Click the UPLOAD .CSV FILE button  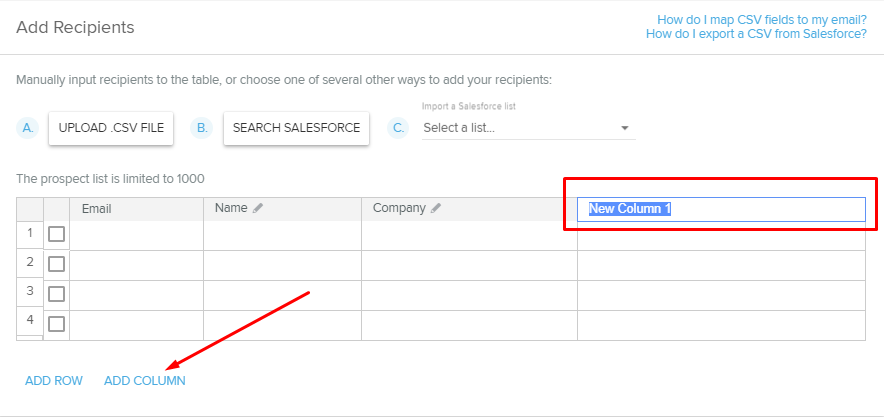(111, 128)
